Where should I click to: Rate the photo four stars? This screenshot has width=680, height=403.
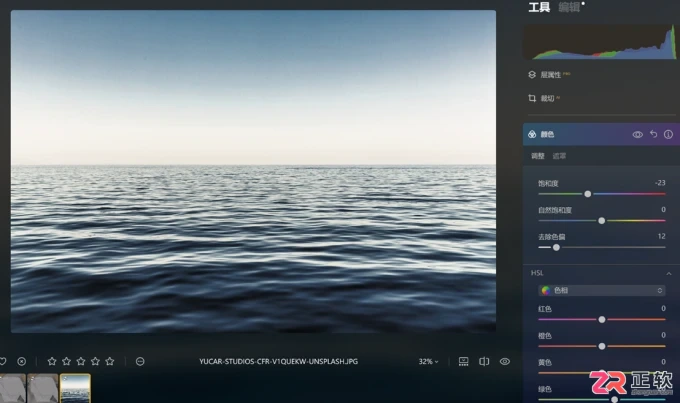click(x=95, y=361)
